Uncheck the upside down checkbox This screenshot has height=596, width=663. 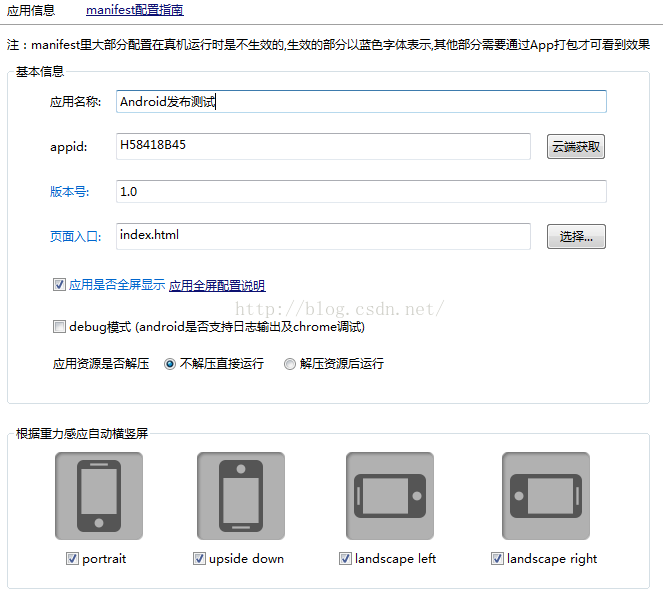click(x=199, y=558)
